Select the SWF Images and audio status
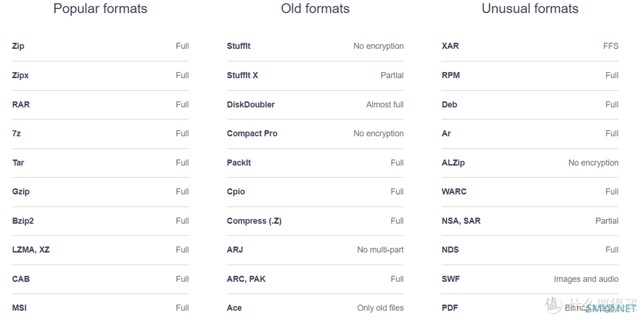 click(x=586, y=279)
